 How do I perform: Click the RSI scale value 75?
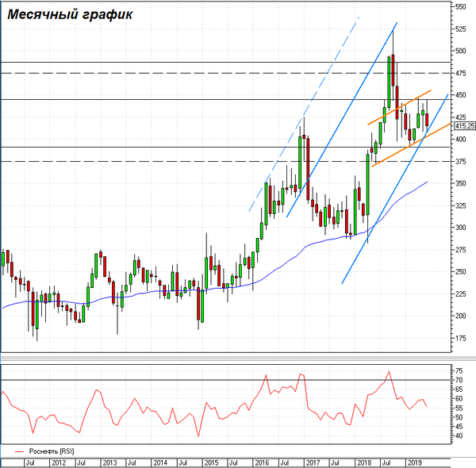click(x=459, y=370)
